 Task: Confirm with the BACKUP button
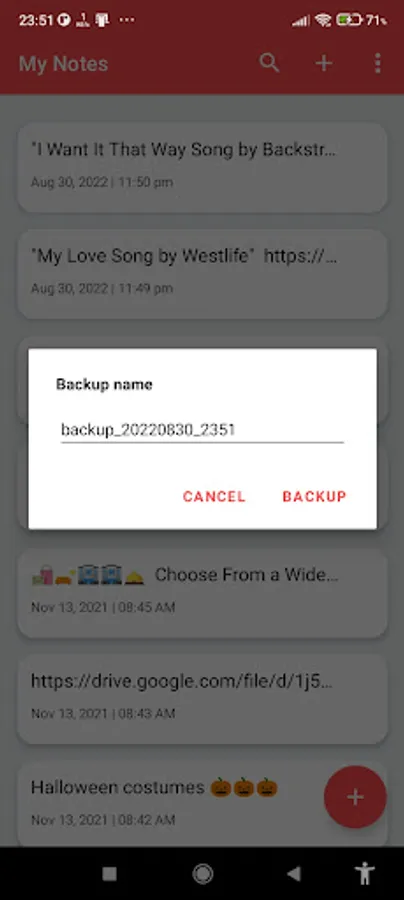(314, 496)
